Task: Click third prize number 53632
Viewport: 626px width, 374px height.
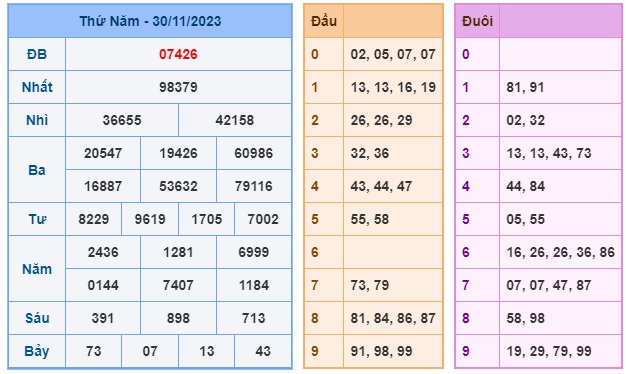Action: (x=178, y=186)
